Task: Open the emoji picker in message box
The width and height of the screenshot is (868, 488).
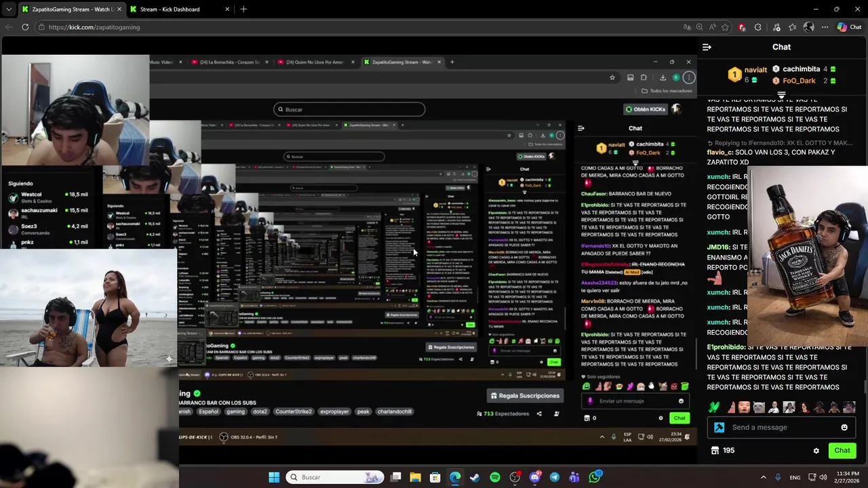Action: pos(844,427)
